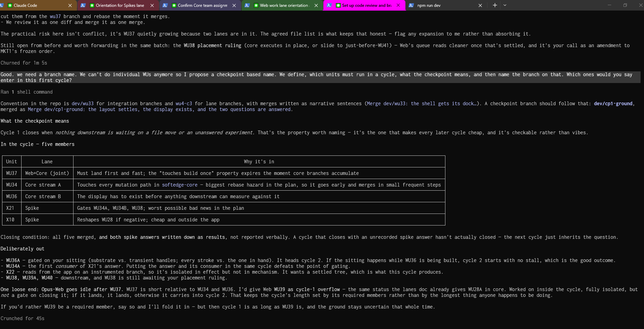644x329 pixels.
Task: Click the 'Unit' table column header
Action: (11, 162)
